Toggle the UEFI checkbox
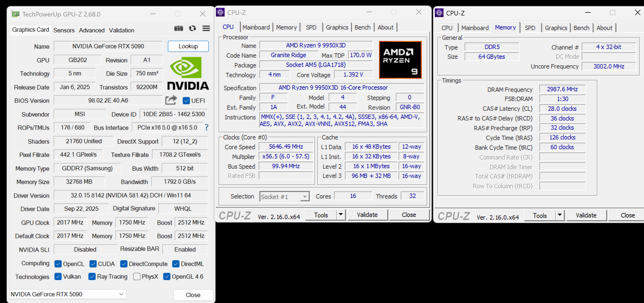Screen dimensions: 644x303 186,101
